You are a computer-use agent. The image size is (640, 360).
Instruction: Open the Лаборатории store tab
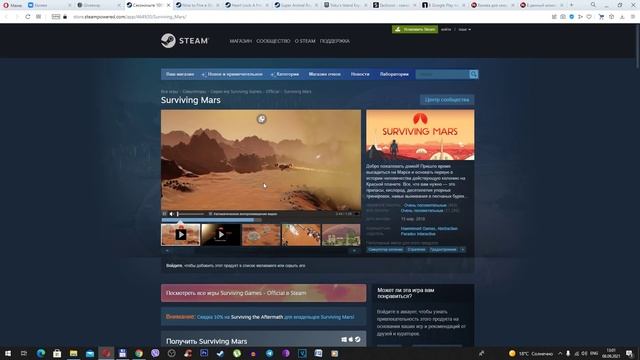[x=394, y=74]
